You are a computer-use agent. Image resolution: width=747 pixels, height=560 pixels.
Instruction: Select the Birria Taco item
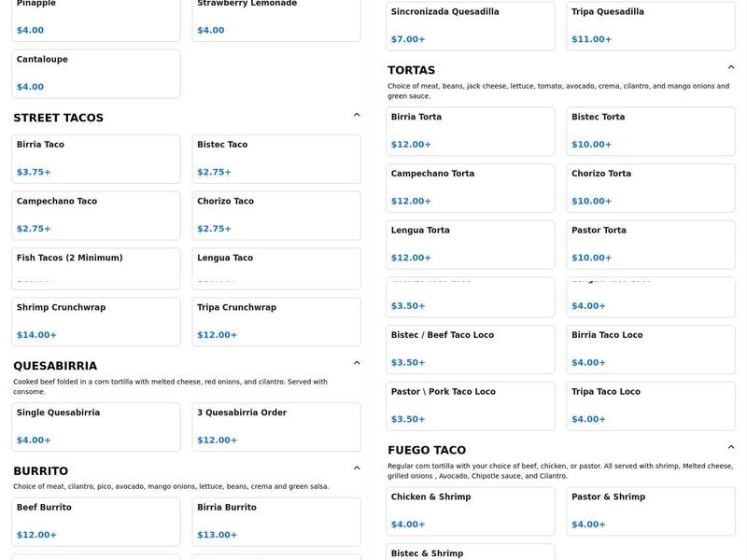point(95,159)
